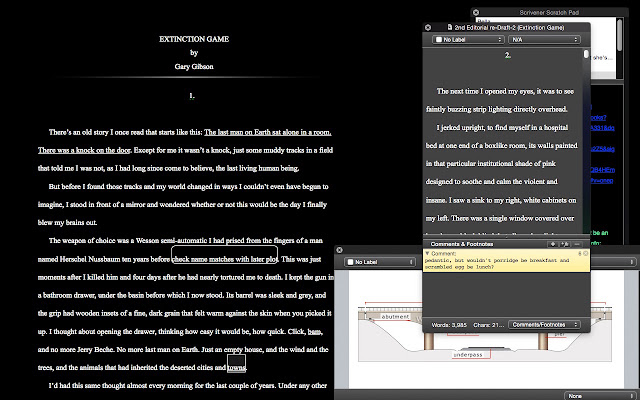
Task: Click the Words: 3,985 count
Action: (449, 325)
